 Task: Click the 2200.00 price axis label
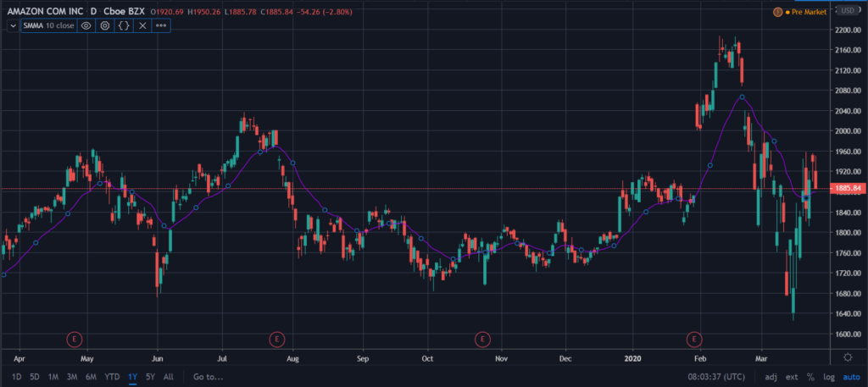click(x=848, y=30)
